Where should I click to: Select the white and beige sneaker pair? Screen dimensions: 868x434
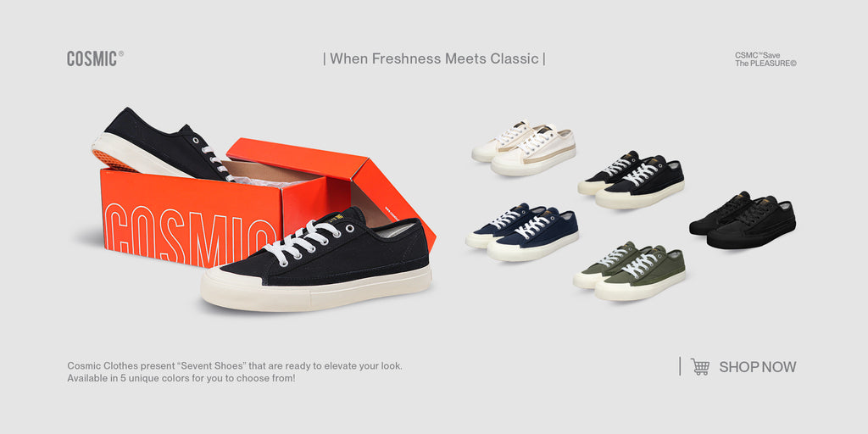point(524,149)
